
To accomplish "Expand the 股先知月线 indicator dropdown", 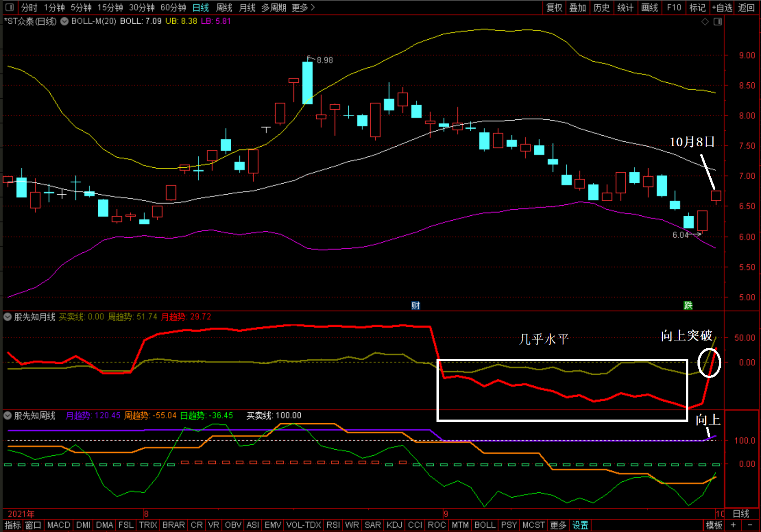I will coord(8,317).
